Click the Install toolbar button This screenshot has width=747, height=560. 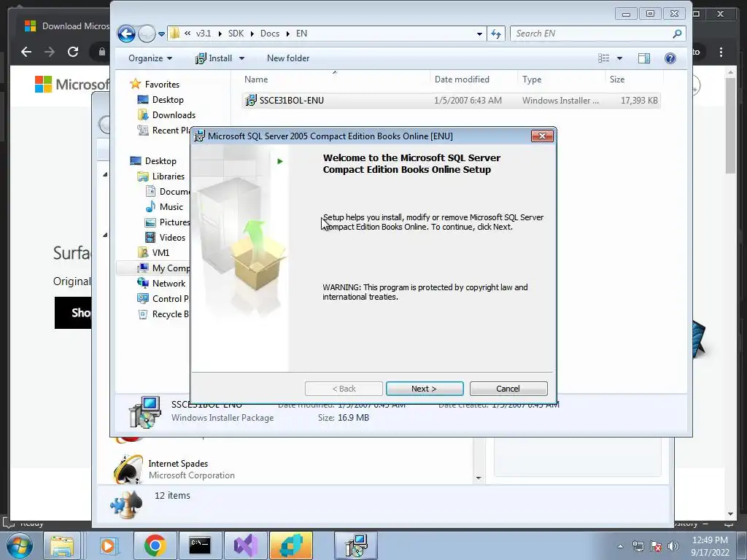tap(214, 58)
